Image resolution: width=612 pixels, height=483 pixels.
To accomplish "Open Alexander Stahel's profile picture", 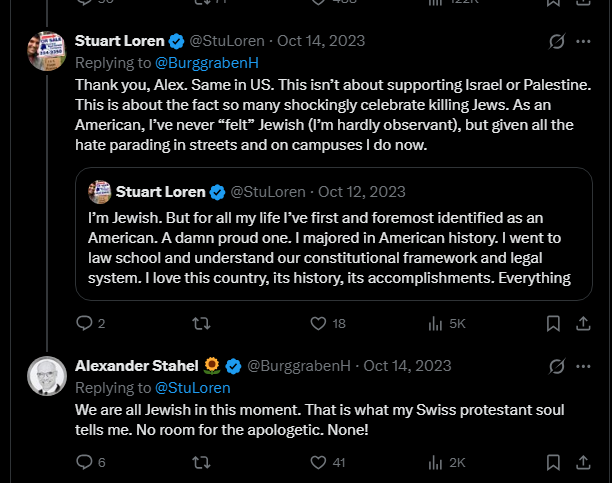I will [x=47, y=376].
